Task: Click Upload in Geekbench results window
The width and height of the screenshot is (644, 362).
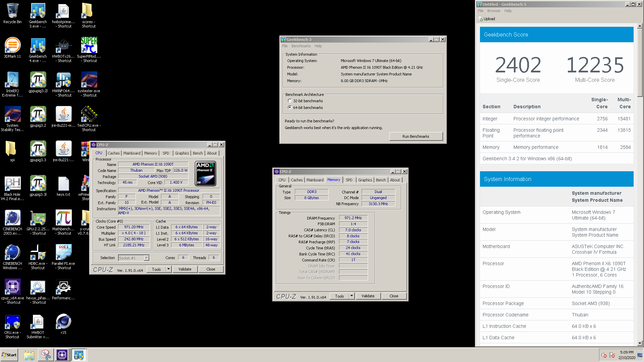Action: [x=487, y=19]
